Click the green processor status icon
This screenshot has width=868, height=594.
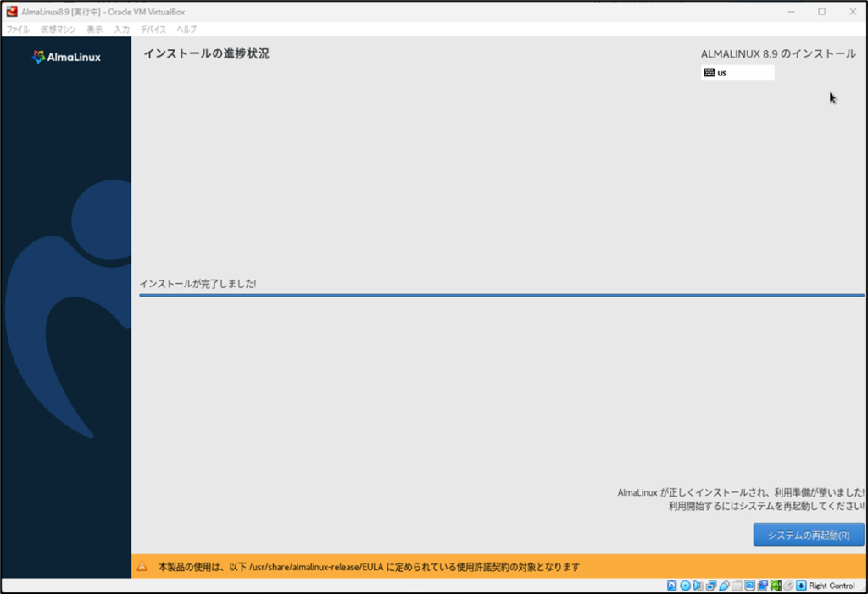click(x=776, y=586)
